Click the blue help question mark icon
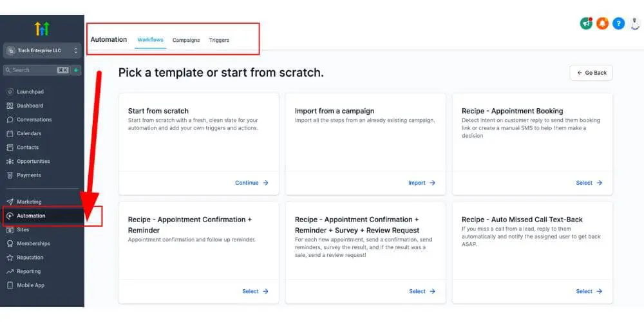This screenshot has width=644, height=322. pyautogui.click(x=618, y=24)
